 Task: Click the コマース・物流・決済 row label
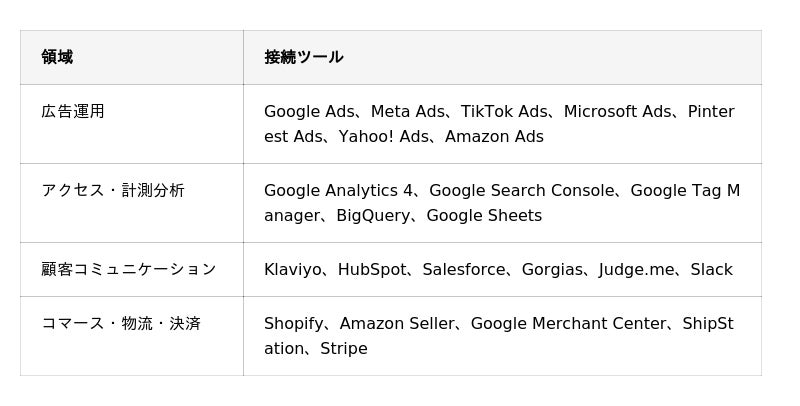pyautogui.click(x=121, y=323)
